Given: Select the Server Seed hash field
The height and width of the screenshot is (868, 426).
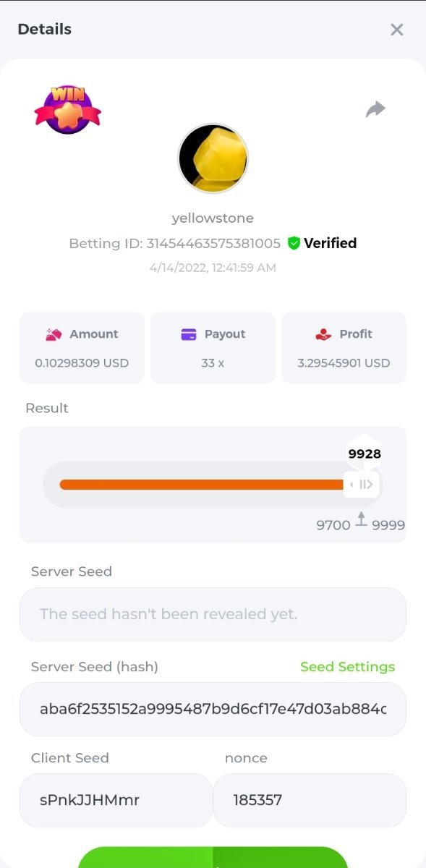Looking at the screenshot, I should point(213,709).
